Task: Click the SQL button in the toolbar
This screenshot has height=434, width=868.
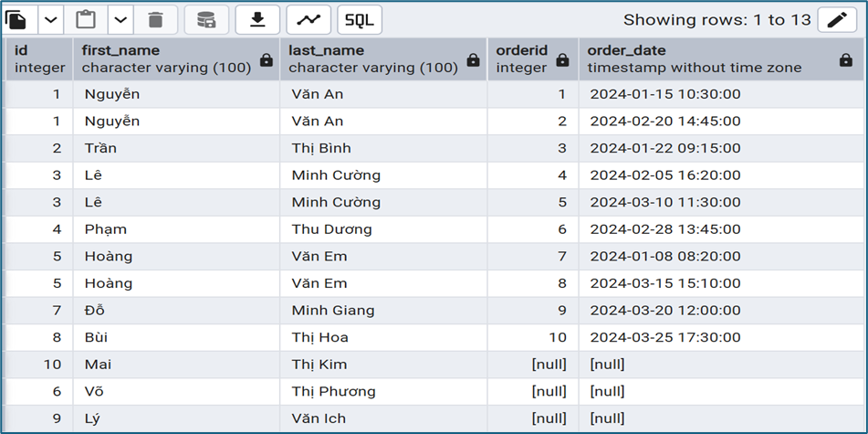Action: [x=360, y=19]
